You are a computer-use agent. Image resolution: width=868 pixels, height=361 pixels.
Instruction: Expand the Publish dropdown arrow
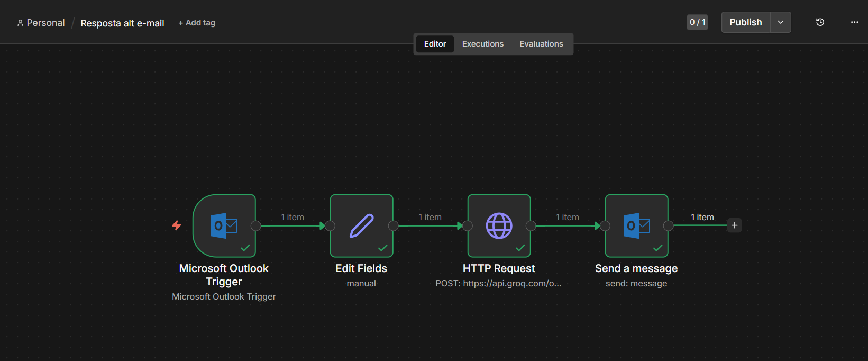tap(780, 22)
